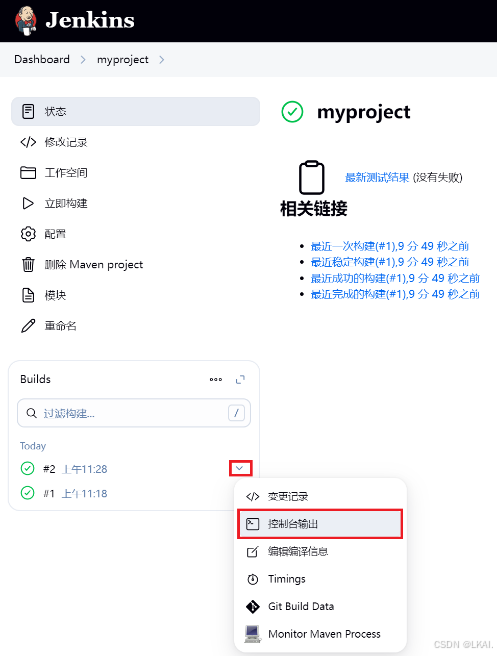Click the 立即构建 play icon
497x656 pixels.
point(28,203)
